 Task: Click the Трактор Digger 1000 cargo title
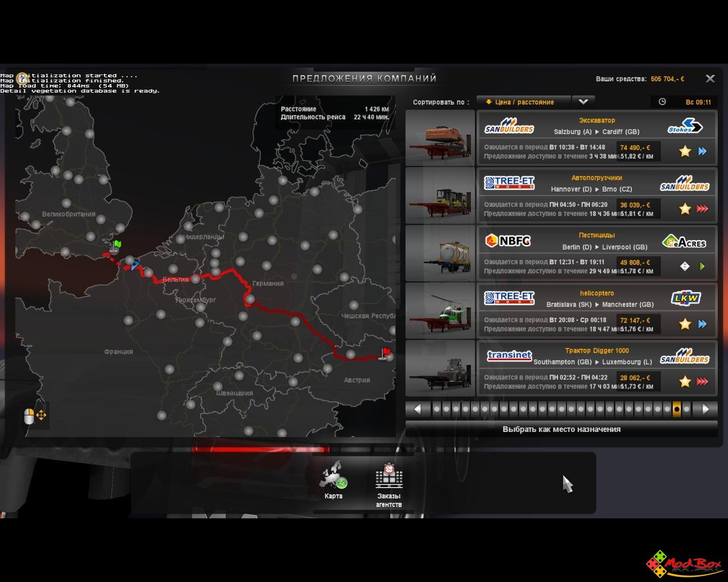point(597,351)
